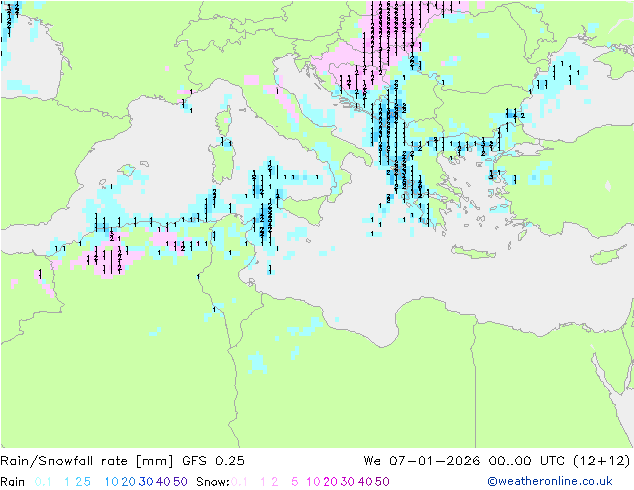Pick the rain 30 legend value

(146, 482)
